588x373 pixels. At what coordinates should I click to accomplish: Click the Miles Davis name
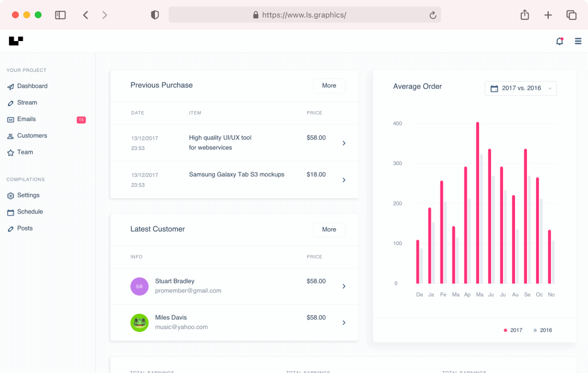click(171, 318)
